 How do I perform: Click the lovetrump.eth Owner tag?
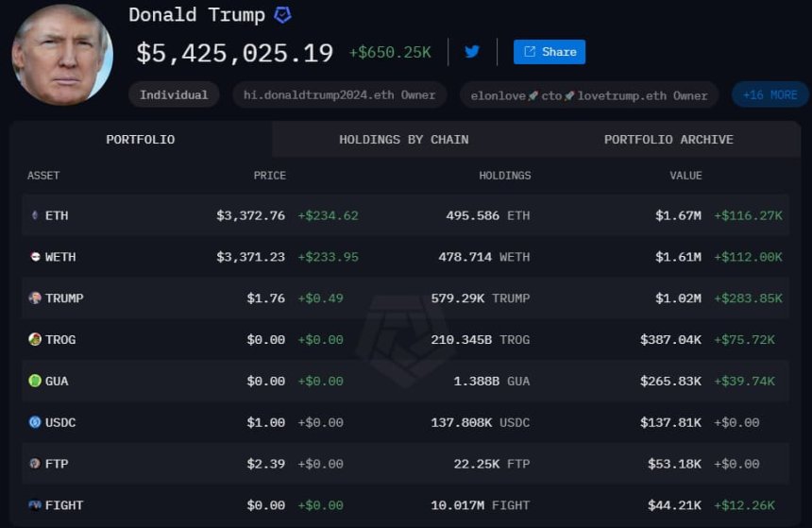pyautogui.click(x=589, y=94)
